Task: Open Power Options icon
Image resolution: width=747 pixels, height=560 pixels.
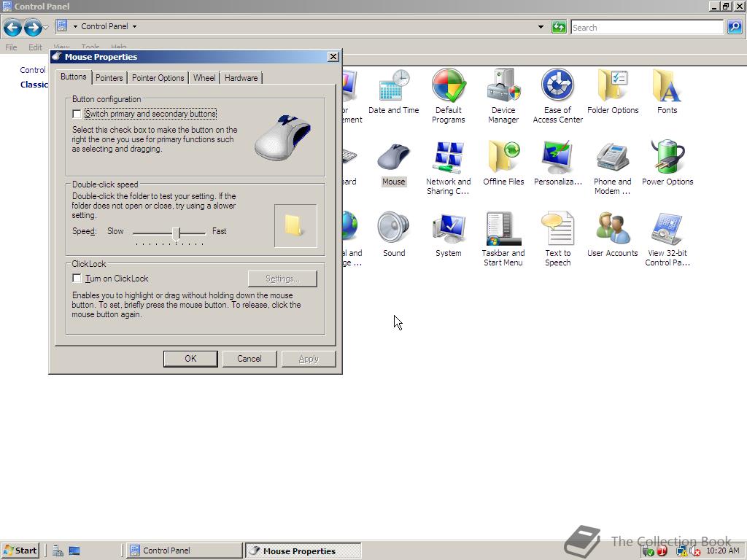Action: 667,164
